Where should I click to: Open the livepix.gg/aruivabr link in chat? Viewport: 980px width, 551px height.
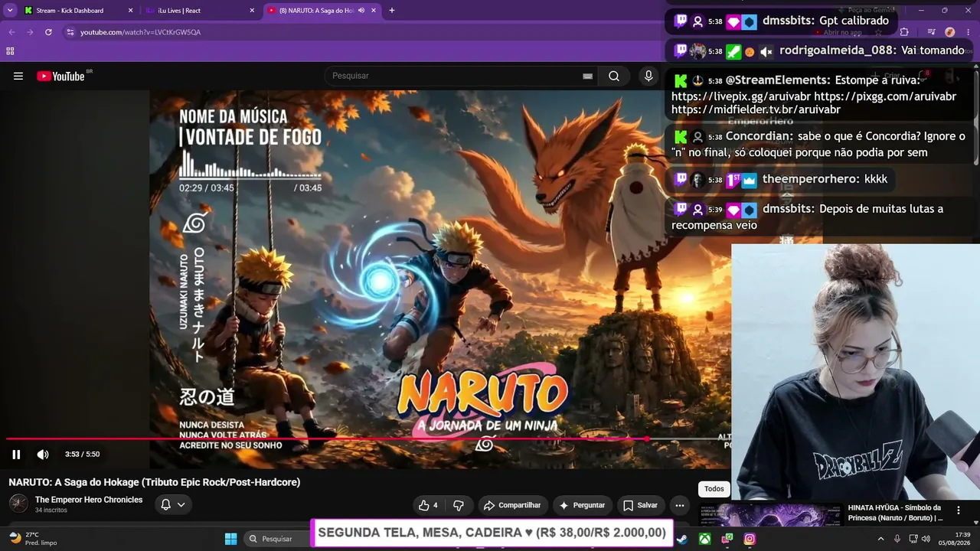coord(741,96)
